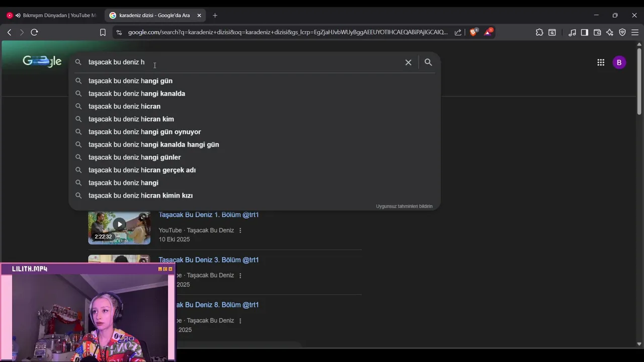
Task: Pick suggestion 'taşacak bu deniz hangi günler'
Action: point(254,157)
